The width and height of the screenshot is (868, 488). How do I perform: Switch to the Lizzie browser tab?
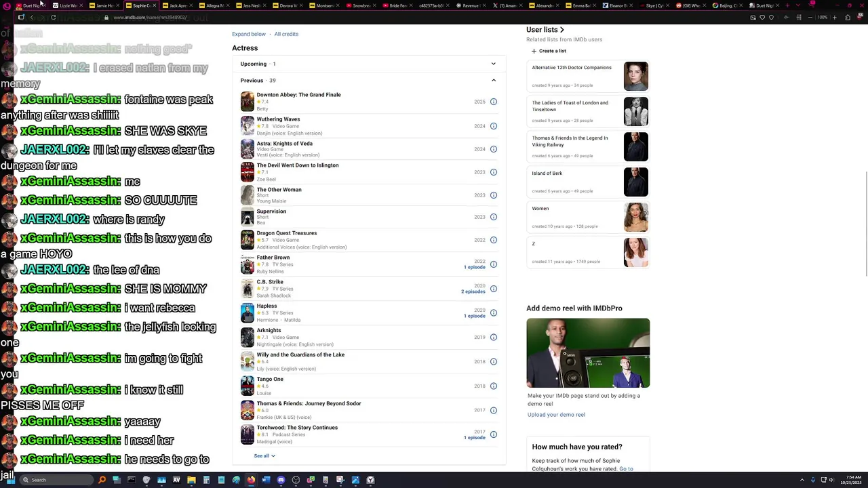[x=68, y=5]
